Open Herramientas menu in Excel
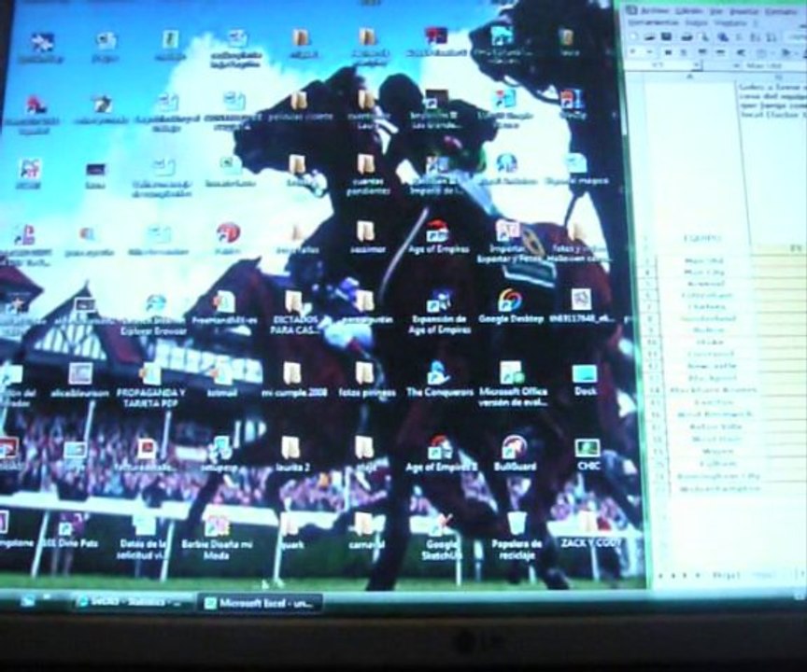The width and height of the screenshot is (807, 672). click(654, 22)
